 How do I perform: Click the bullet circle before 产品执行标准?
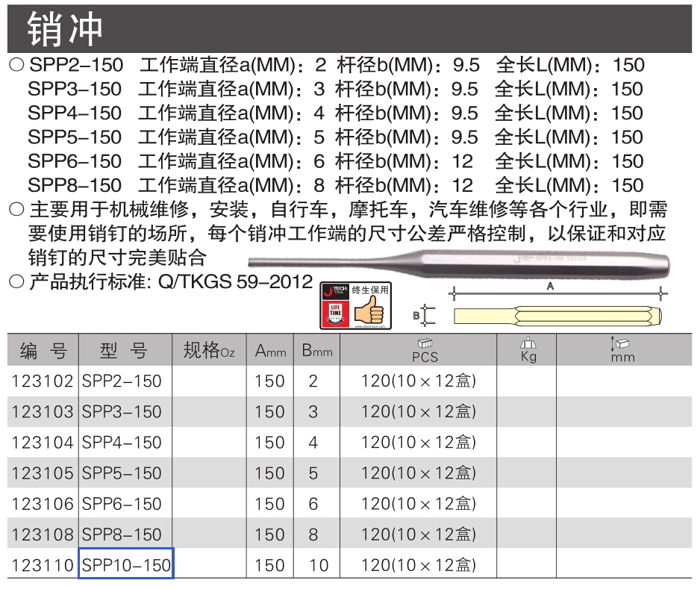[16, 281]
